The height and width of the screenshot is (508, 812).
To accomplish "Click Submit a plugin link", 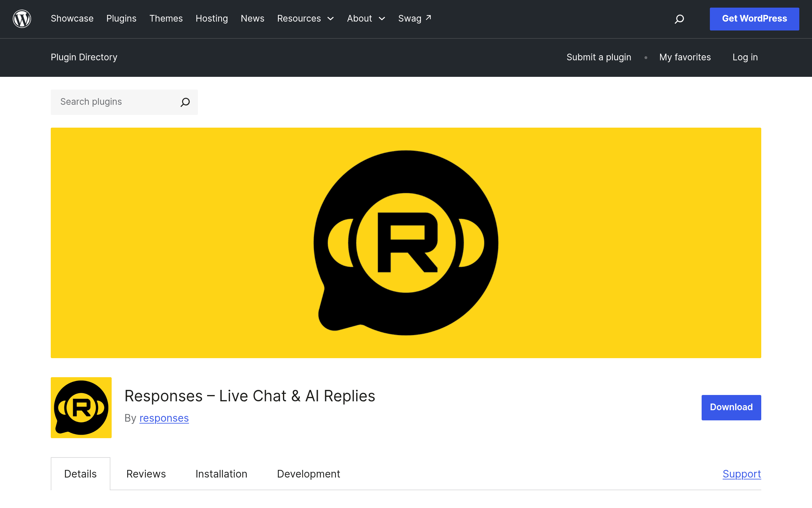I will [x=599, y=57].
